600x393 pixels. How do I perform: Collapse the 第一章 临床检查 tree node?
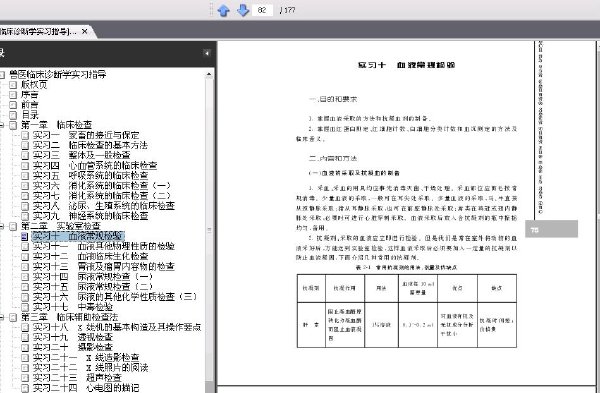coord(2,125)
